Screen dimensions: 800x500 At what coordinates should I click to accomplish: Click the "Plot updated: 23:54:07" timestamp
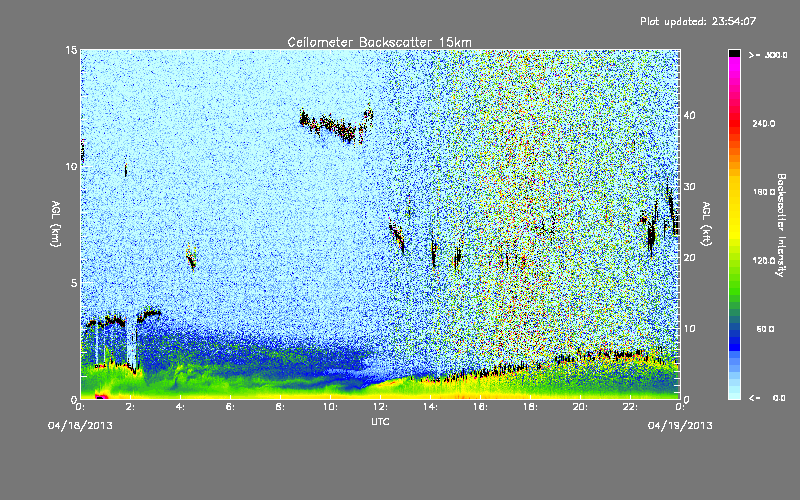698,21
